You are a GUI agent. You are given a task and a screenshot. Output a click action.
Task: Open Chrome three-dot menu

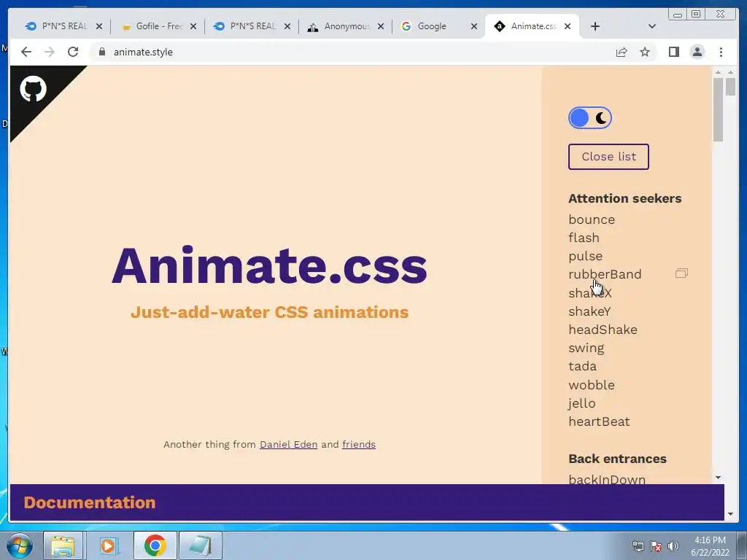pyautogui.click(x=721, y=52)
